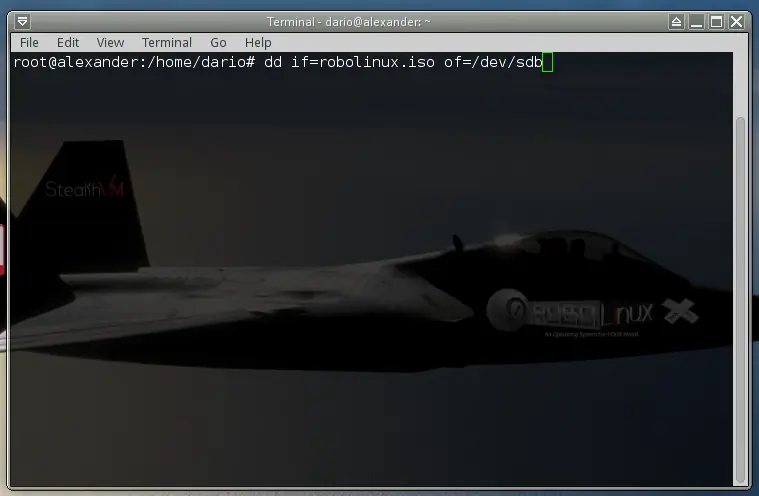This screenshot has width=759, height=496.
Task: Click the root@alexander prompt text
Action: click(x=134, y=62)
